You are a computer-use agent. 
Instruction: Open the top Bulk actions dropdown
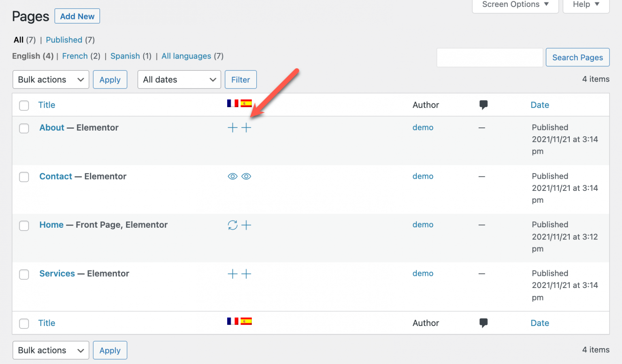pyautogui.click(x=51, y=80)
